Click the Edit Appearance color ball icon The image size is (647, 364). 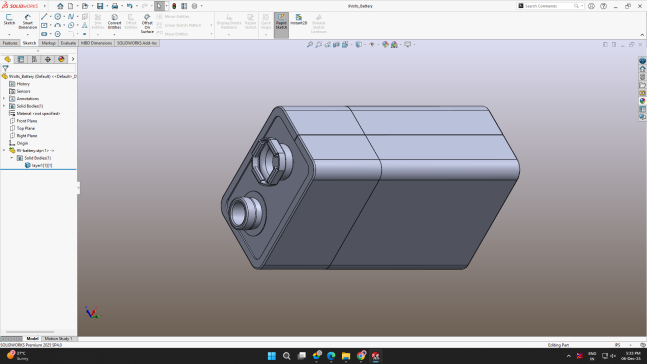[385, 45]
